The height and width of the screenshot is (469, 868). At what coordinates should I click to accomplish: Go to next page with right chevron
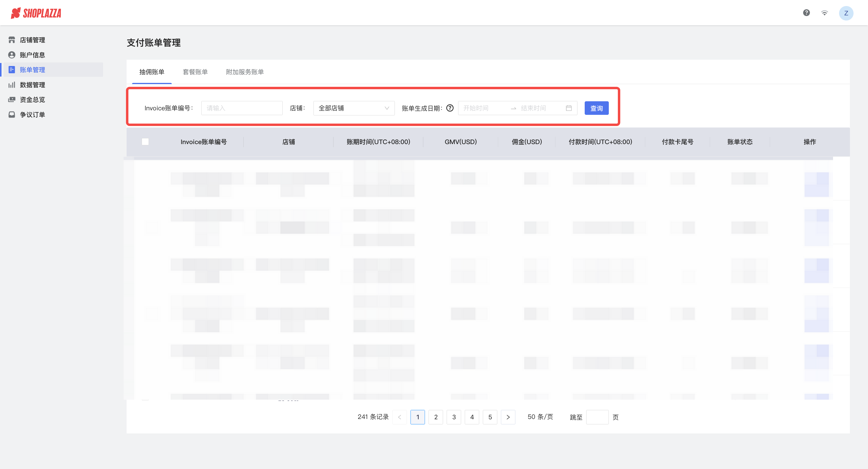click(x=508, y=417)
